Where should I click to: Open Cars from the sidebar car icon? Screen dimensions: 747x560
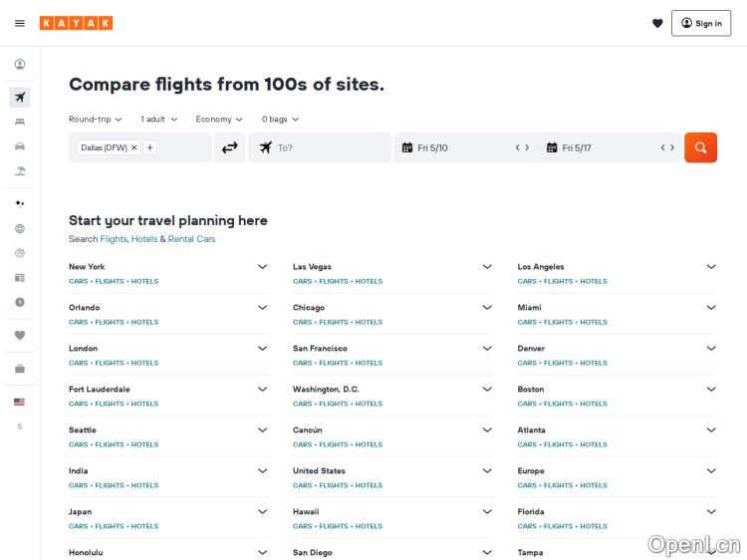(19, 146)
